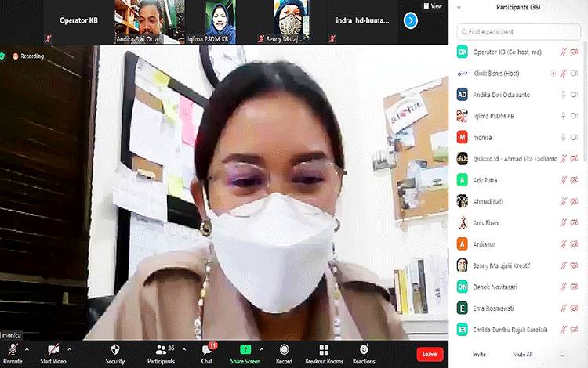Click Anis Eben's profile picture avatar
The image size is (588, 368).
pyautogui.click(x=462, y=222)
